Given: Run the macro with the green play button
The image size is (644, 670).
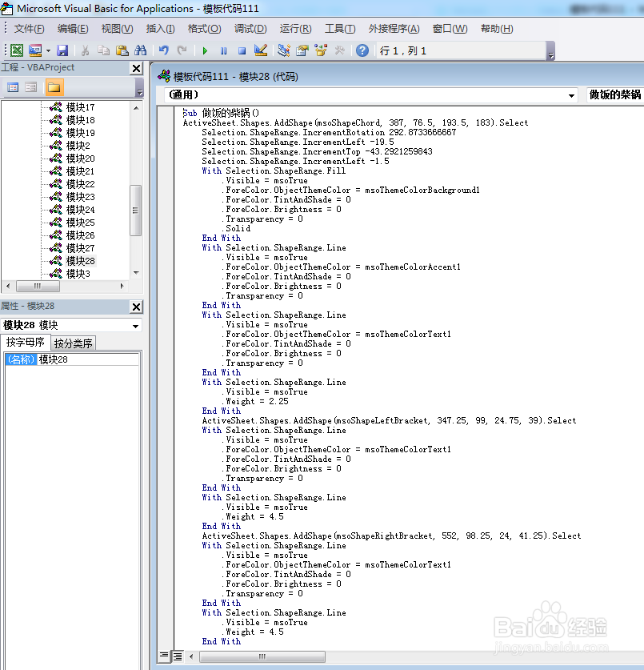Looking at the screenshot, I should coord(205,51).
